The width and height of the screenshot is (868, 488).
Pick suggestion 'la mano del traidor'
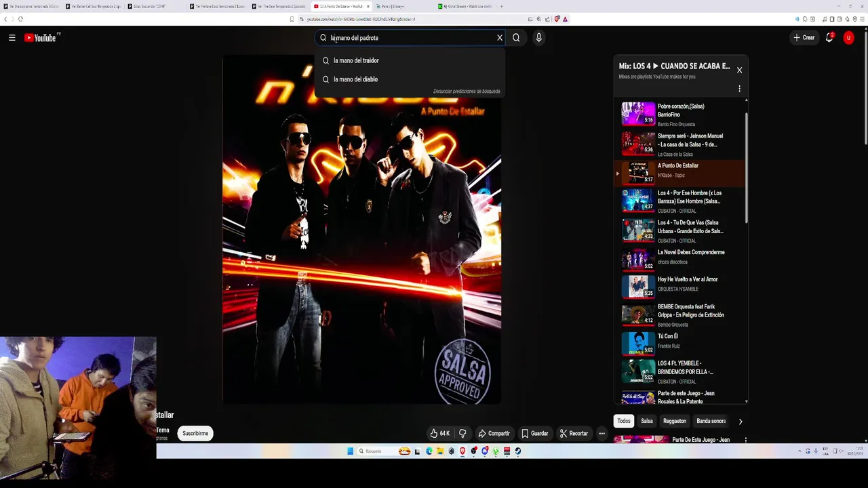tap(410, 60)
